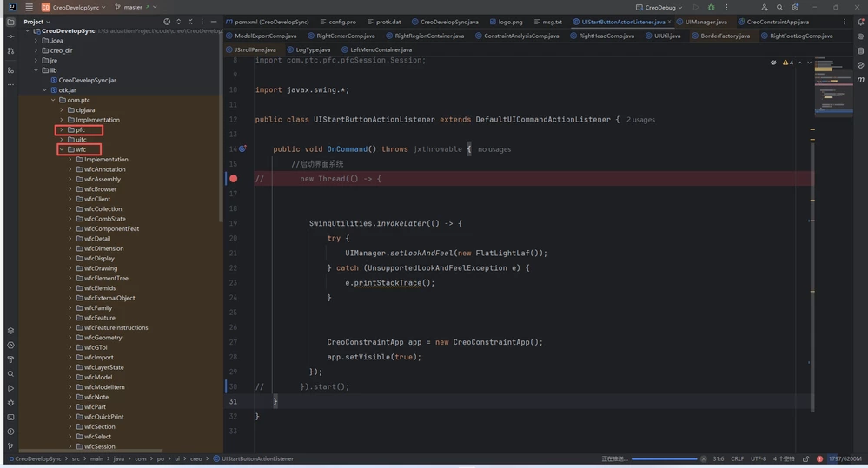Collapse the wfc package folder
Viewport: 868px width, 468px height.
(x=62, y=149)
